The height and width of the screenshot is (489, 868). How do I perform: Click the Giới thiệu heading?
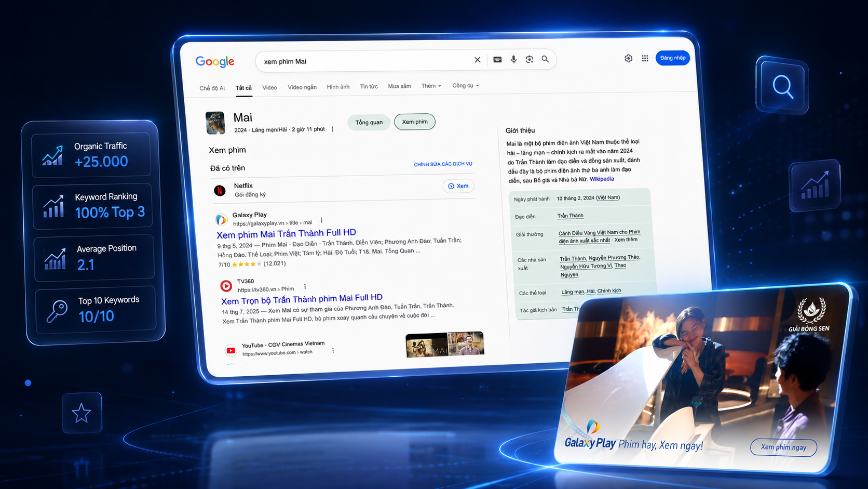coord(520,130)
